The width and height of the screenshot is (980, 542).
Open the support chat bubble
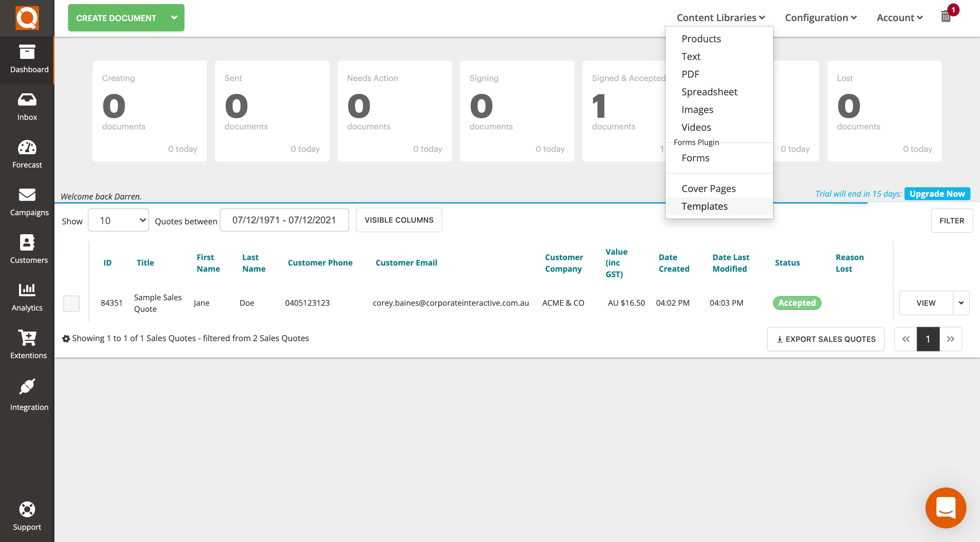(946, 508)
